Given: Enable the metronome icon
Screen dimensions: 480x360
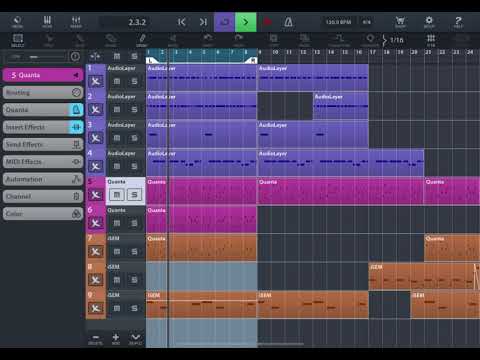Looking at the screenshot, I should tap(288, 22).
